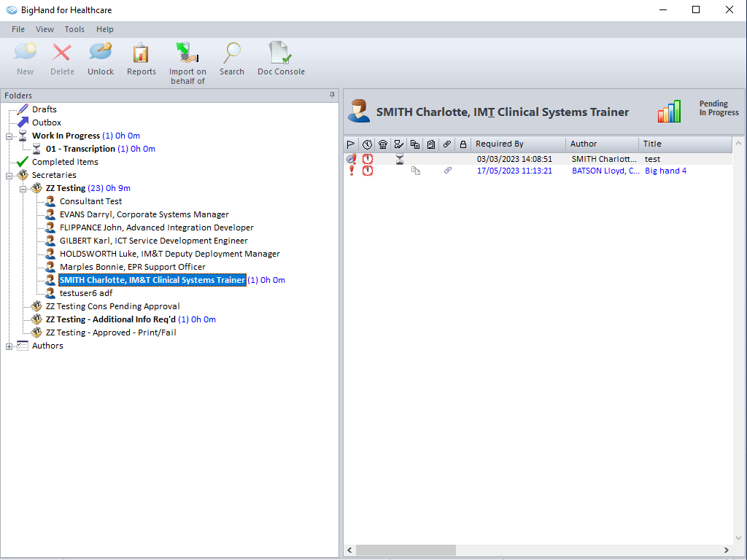
Task: Select testuser6 adf in the tree
Action: pyautogui.click(x=86, y=293)
